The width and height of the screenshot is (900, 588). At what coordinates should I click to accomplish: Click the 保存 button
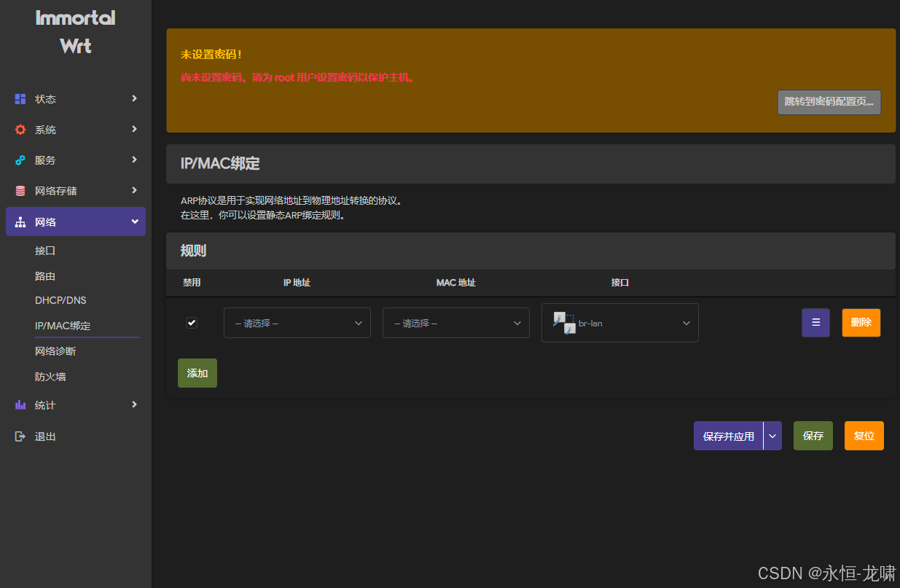click(x=813, y=436)
